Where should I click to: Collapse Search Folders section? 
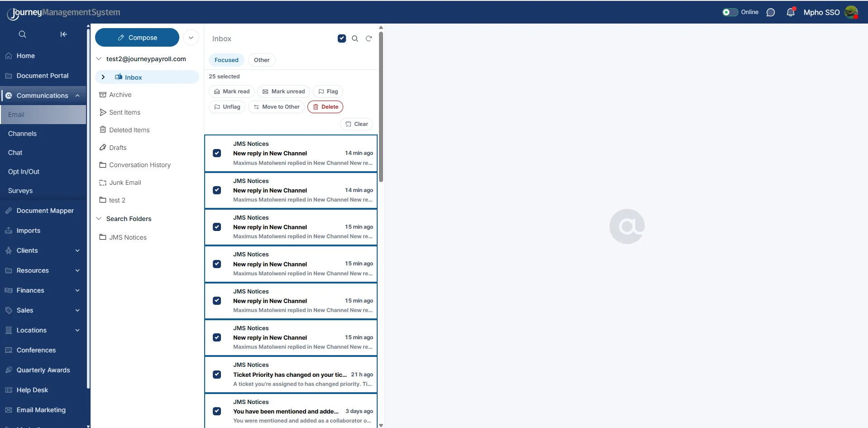99,219
